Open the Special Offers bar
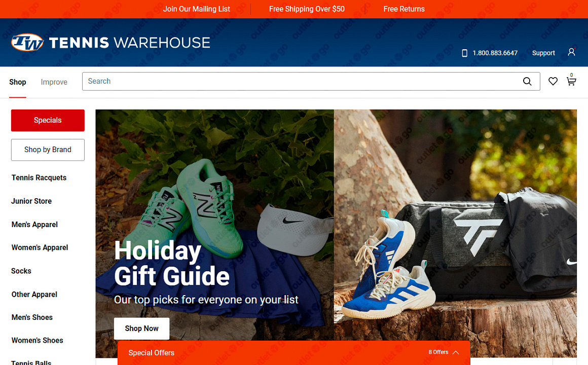 (294, 353)
